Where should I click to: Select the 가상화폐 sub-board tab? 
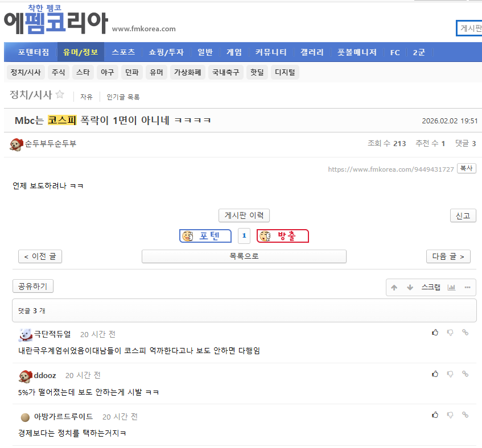188,72
